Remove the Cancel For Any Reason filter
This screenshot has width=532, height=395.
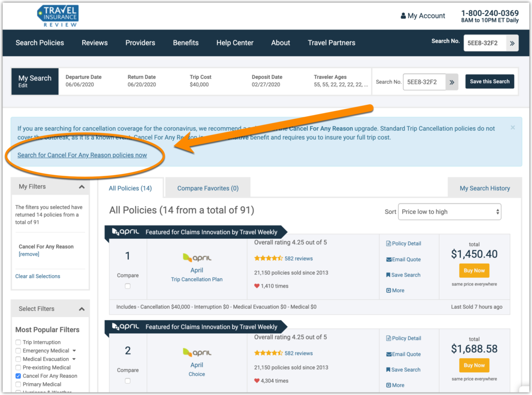pyautogui.click(x=29, y=254)
